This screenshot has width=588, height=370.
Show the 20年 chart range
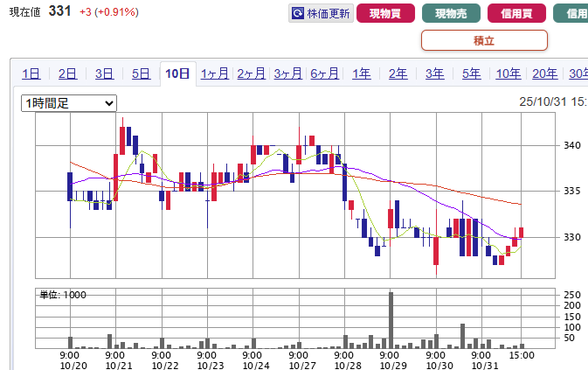point(544,73)
